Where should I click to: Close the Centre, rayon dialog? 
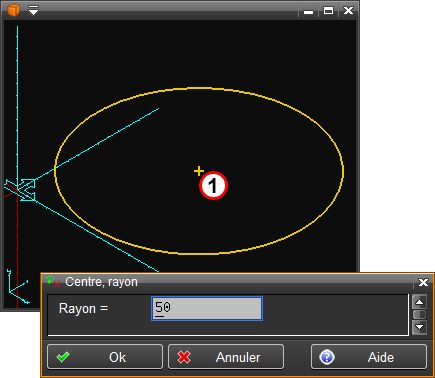pos(423,282)
